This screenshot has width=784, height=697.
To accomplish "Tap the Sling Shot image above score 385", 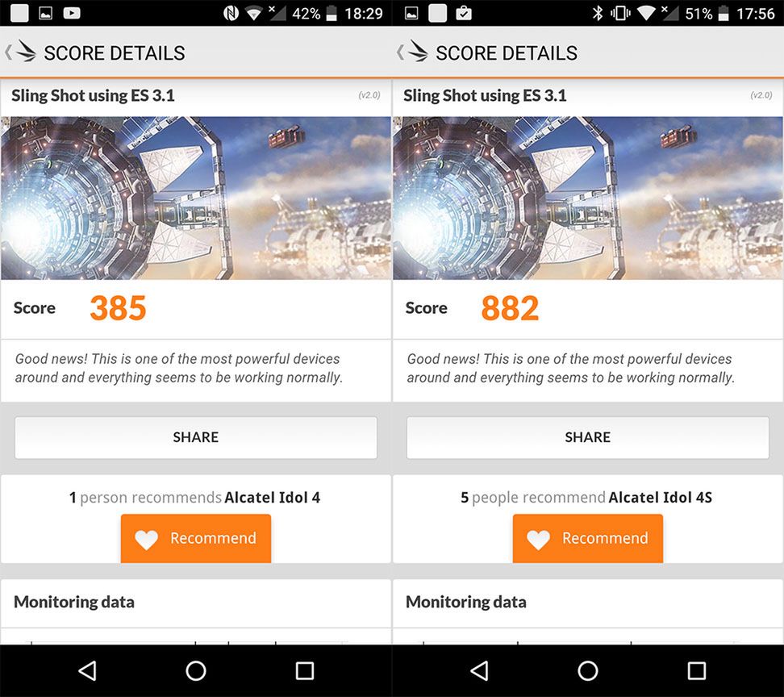I will 196,198.
